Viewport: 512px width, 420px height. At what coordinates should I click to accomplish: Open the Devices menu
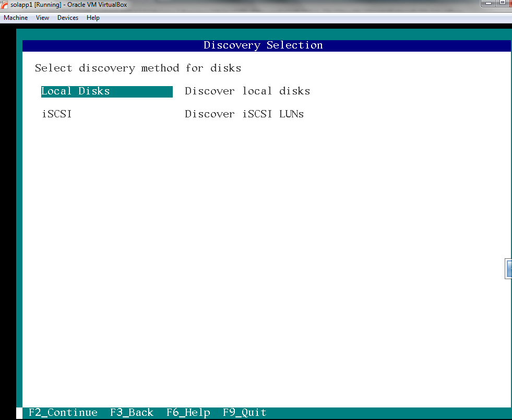click(x=68, y=18)
